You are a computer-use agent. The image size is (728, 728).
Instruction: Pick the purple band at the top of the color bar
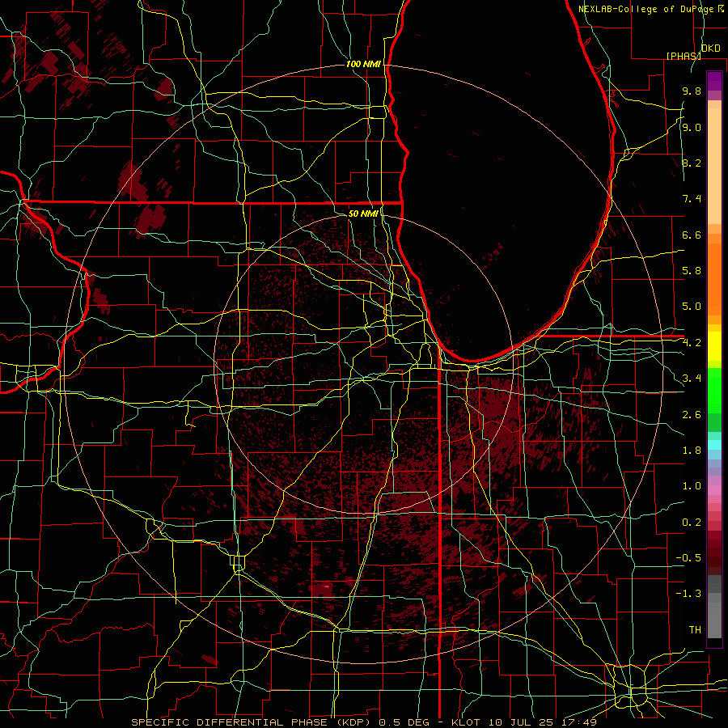[714, 81]
